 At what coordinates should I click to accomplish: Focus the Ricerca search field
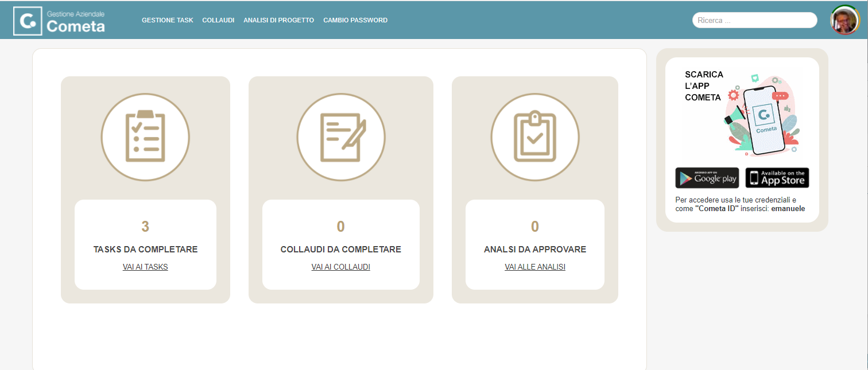[x=754, y=20]
